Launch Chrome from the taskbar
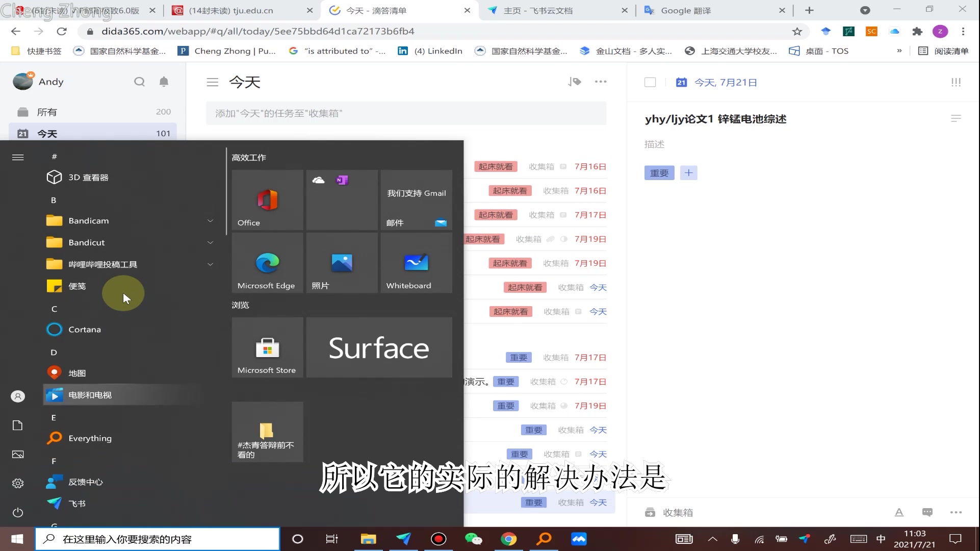The width and height of the screenshot is (980, 551). (x=508, y=539)
